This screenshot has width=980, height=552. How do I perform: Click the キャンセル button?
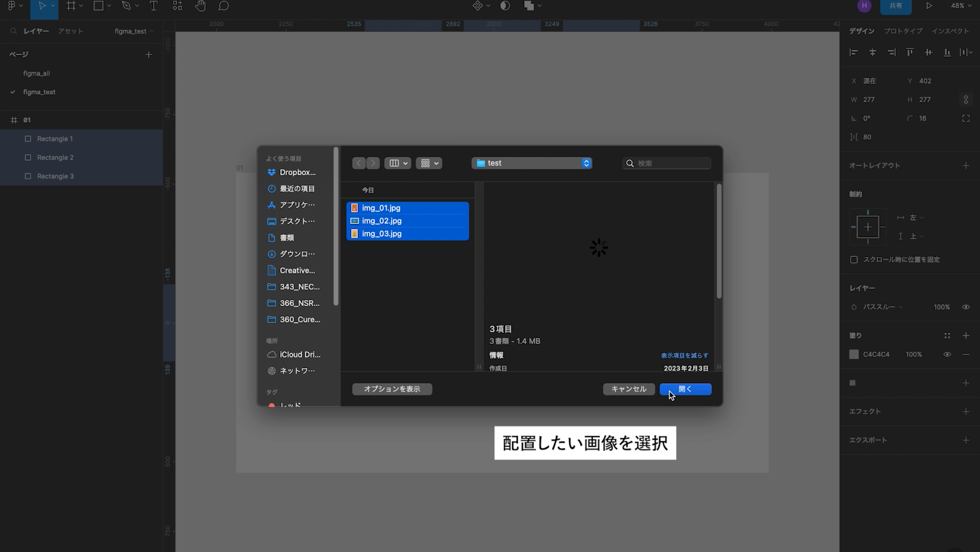[x=629, y=389]
